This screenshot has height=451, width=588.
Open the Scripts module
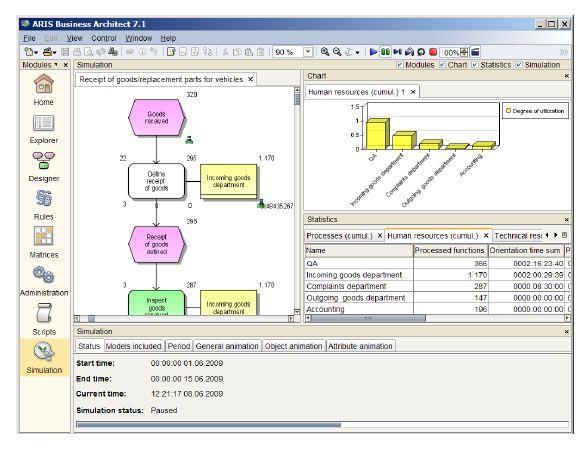(x=44, y=319)
